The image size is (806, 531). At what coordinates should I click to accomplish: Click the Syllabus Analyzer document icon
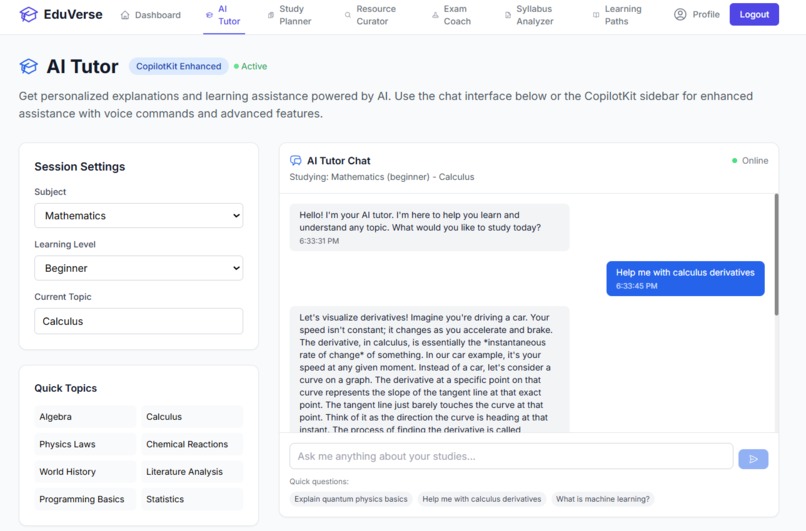pos(508,15)
